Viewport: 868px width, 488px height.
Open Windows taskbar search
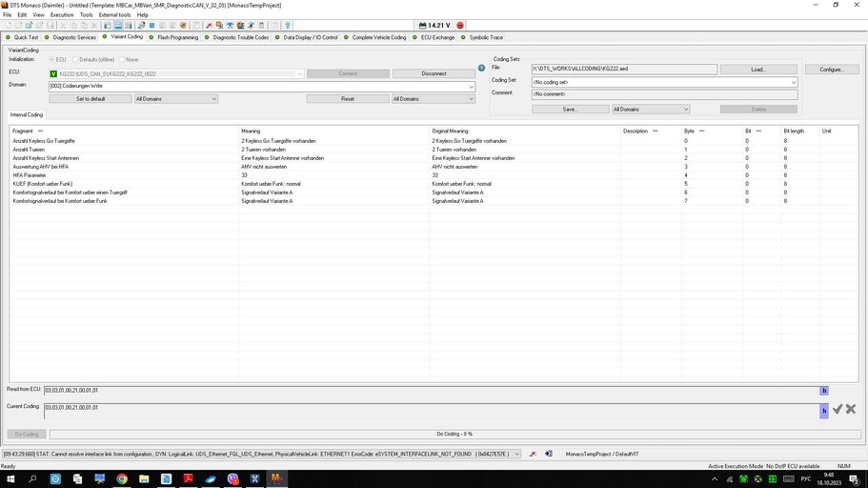coord(32,478)
